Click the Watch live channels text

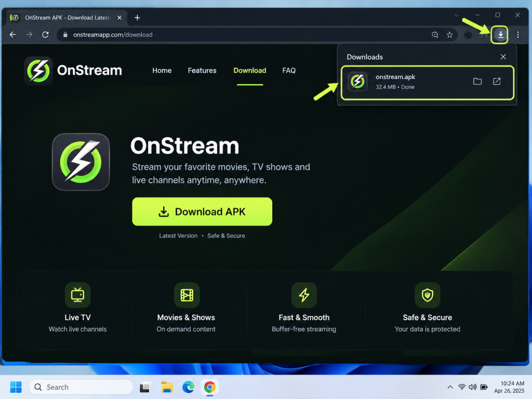click(78, 329)
